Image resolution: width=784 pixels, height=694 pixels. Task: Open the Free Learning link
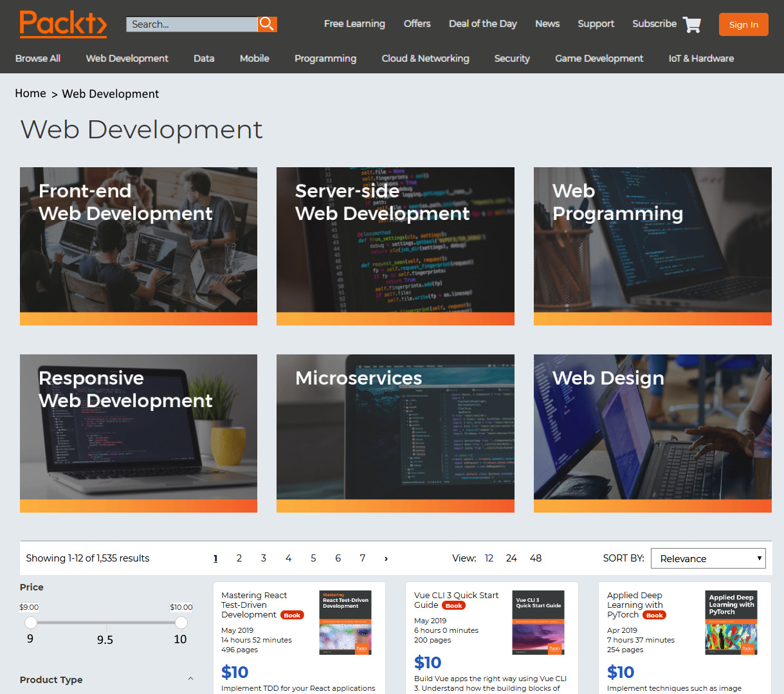pyautogui.click(x=354, y=24)
